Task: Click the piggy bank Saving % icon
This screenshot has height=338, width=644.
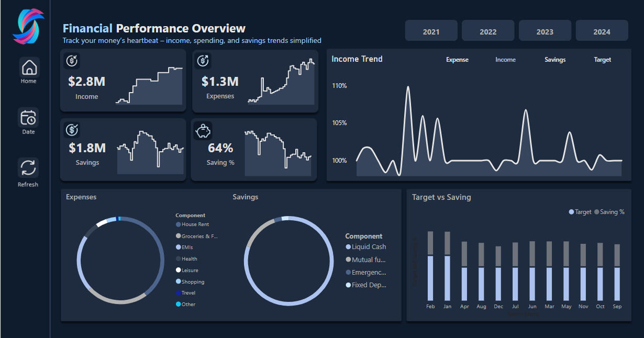Action: click(203, 131)
